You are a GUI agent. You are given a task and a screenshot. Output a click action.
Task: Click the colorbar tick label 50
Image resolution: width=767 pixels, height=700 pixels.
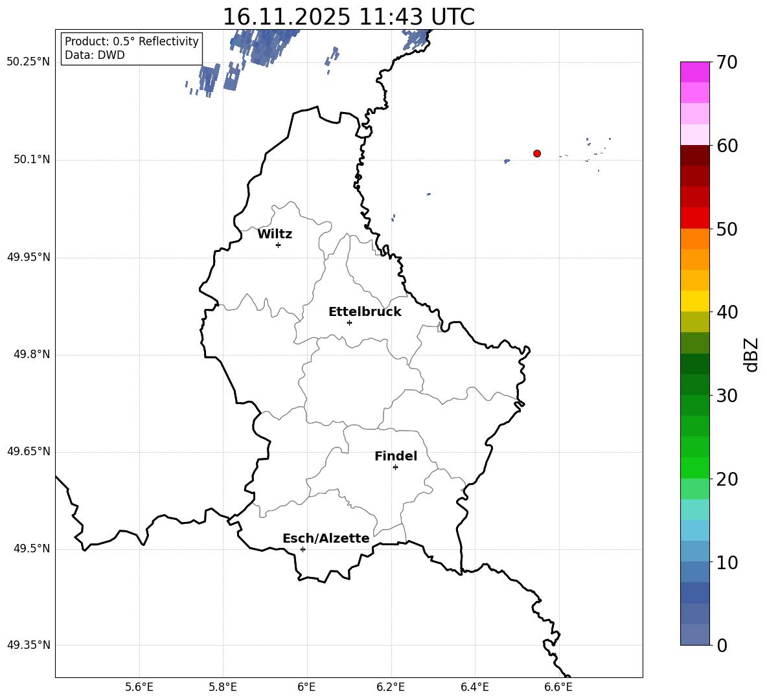coord(727,229)
